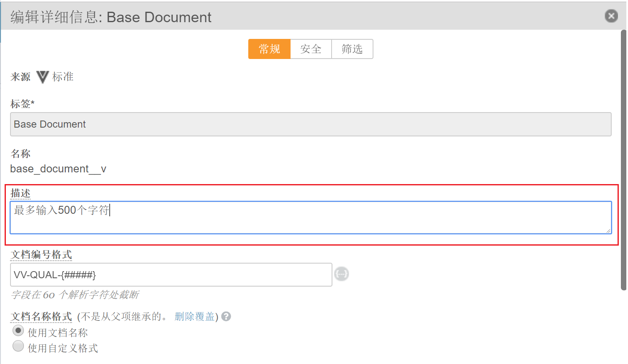Image resolution: width=628 pixels, height=364 pixels.
Task: Switch to the 常规 tab
Action: (x=269, y=49)
